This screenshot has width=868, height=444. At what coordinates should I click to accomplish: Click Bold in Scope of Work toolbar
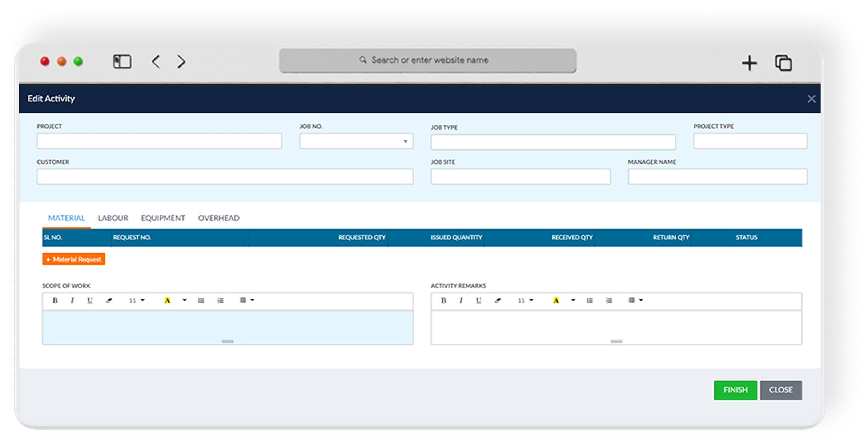coord(55,300)
